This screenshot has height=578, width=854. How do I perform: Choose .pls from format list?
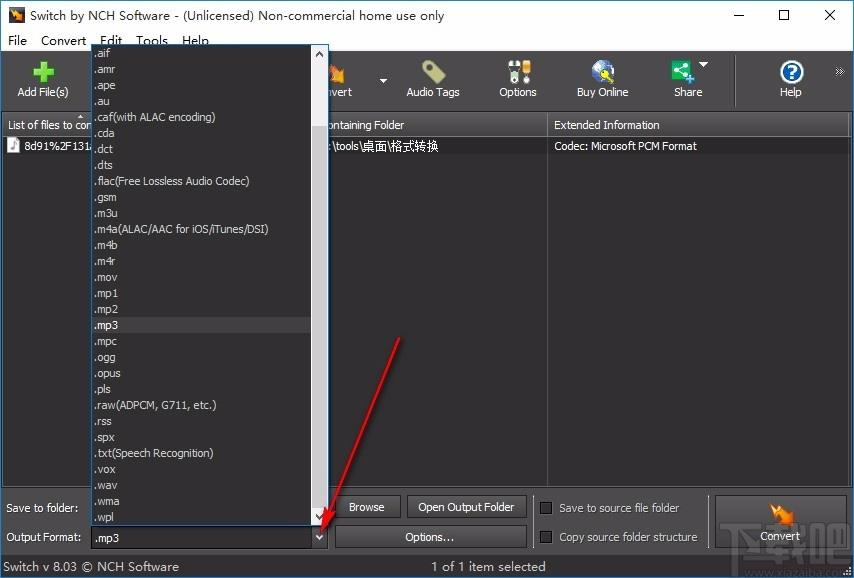coord(200,389)
